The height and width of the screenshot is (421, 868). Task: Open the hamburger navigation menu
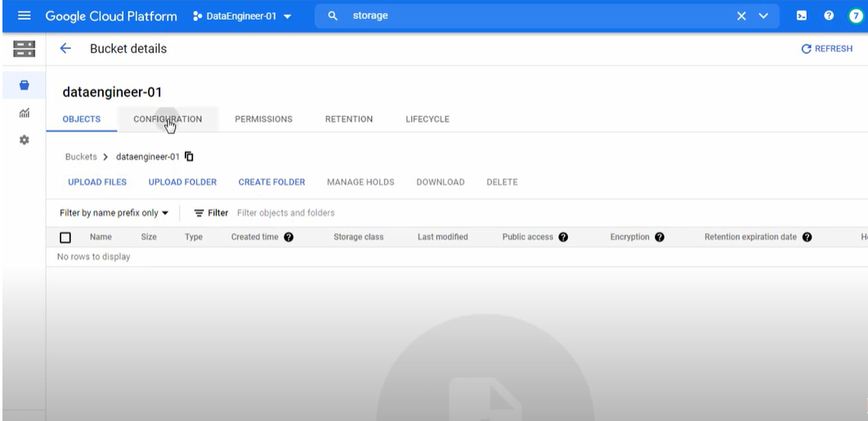tap(25, 16)
